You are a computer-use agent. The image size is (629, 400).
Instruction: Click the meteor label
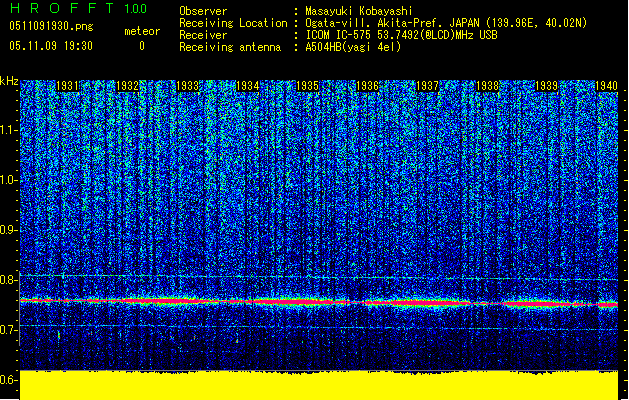(x=142, y=31)
